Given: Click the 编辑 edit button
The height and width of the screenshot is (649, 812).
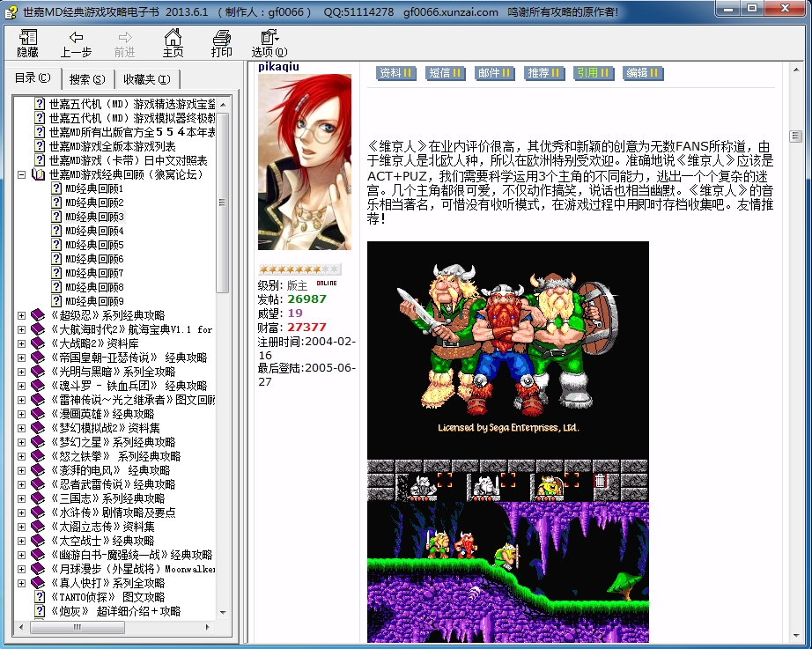Looking at the screenshot, I should coord(642,73).
